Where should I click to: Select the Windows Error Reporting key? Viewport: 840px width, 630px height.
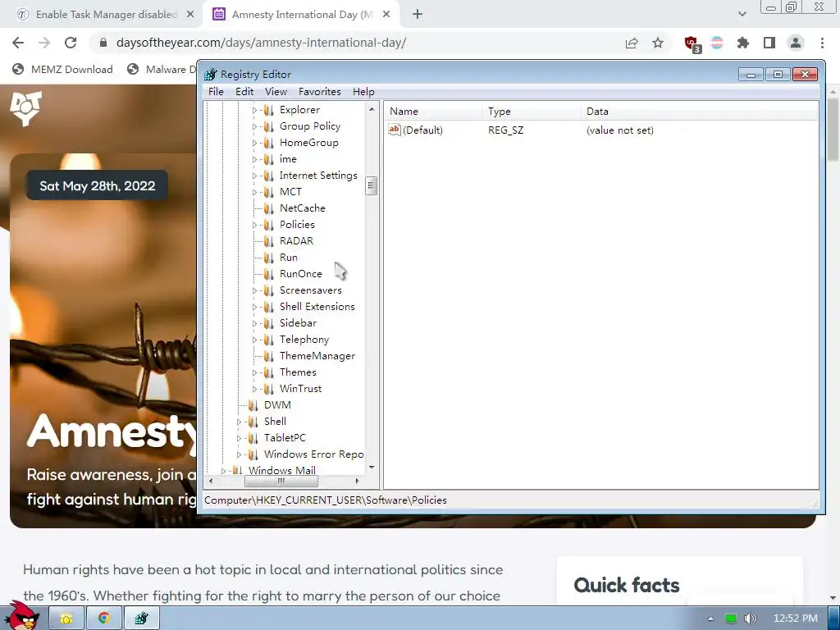tap(313, 454)
